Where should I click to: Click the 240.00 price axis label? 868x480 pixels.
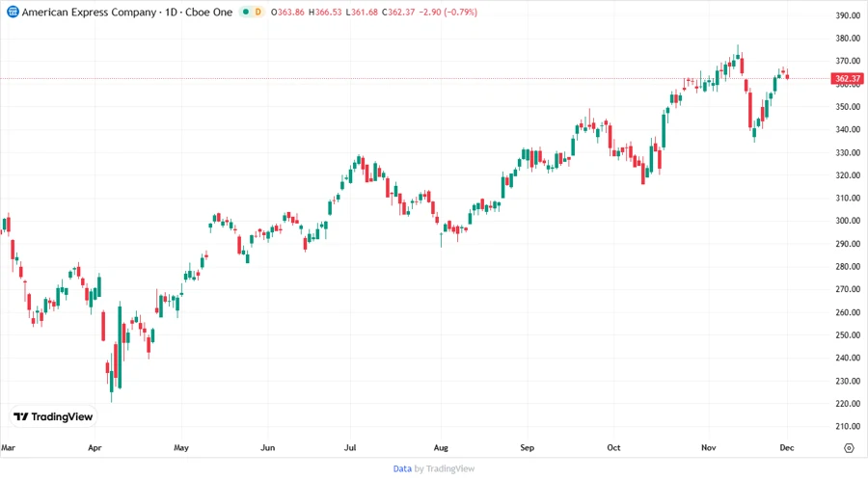[848, 358]
